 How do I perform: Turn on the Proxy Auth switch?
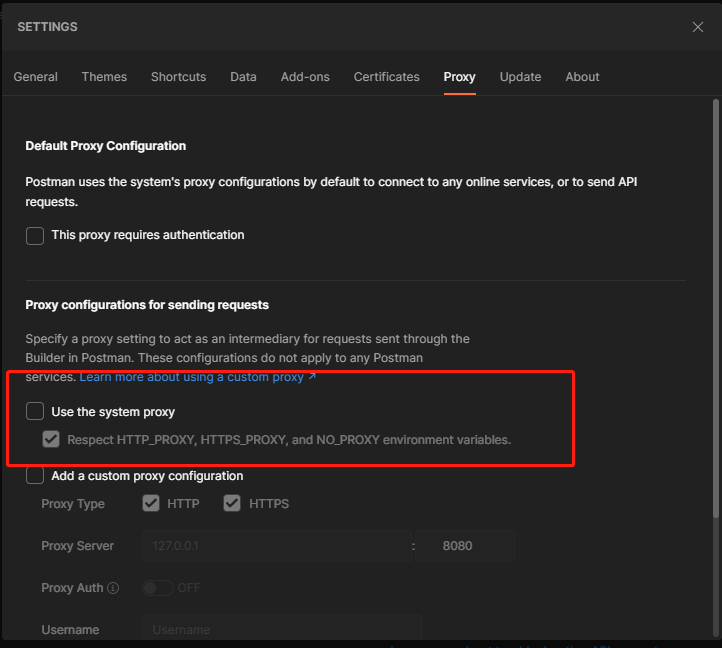point(157,588)
